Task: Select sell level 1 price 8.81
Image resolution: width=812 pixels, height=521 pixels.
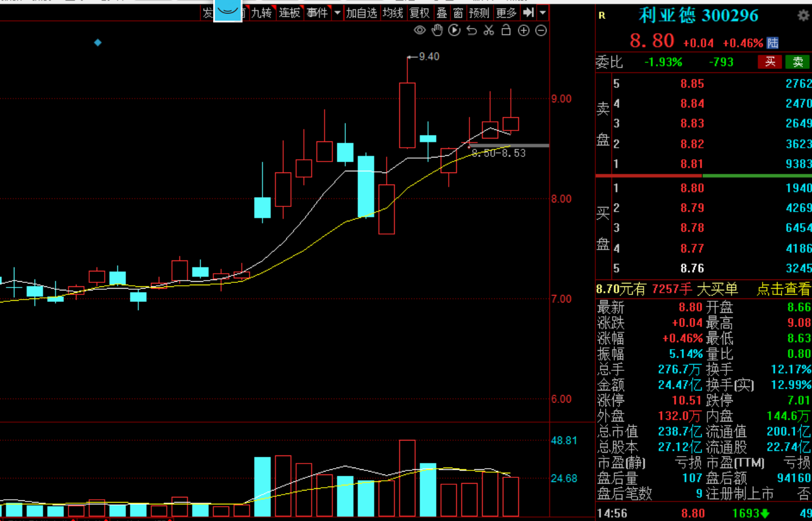Action: pyautogui.click(x=692, y=164)
